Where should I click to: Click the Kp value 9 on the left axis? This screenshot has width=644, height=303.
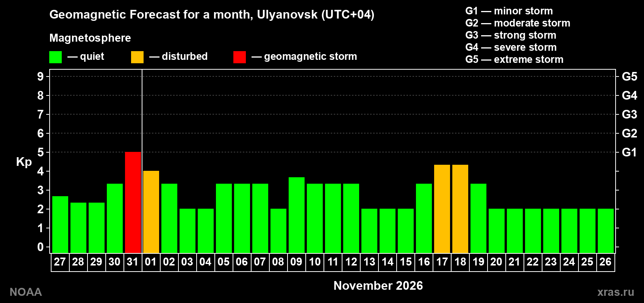coord(41,77)
